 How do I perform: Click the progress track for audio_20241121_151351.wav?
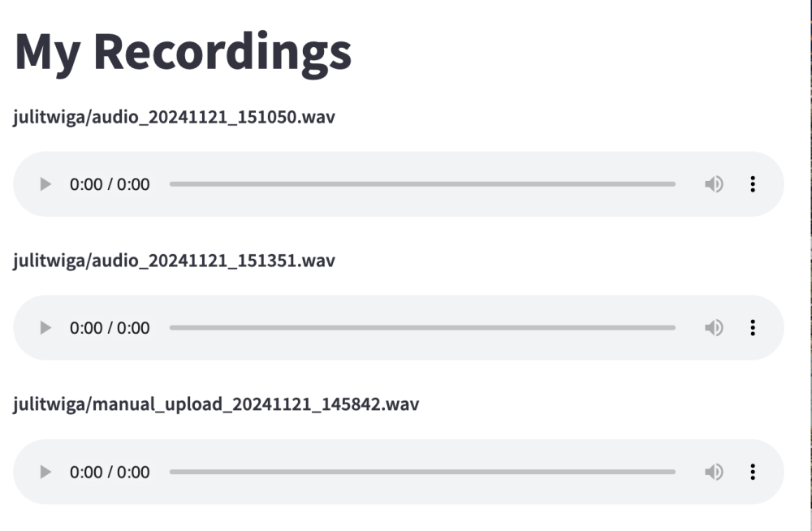click(x=422, y=328)
